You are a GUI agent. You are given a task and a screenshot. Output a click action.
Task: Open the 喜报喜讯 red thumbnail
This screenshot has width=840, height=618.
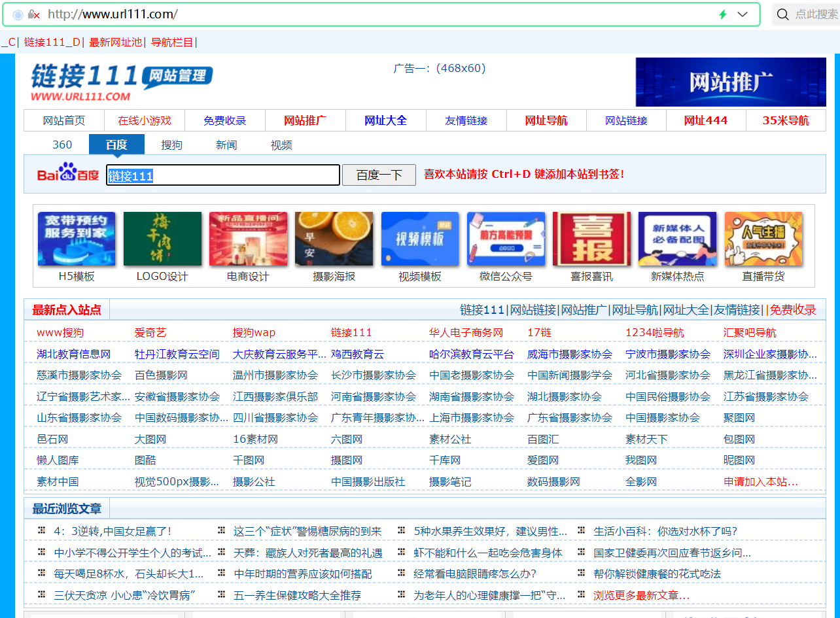591,239
